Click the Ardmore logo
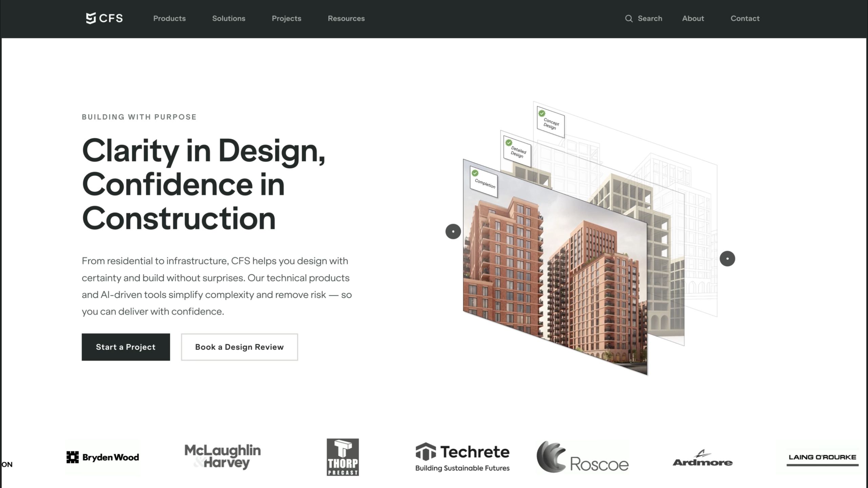 [702, 458]
